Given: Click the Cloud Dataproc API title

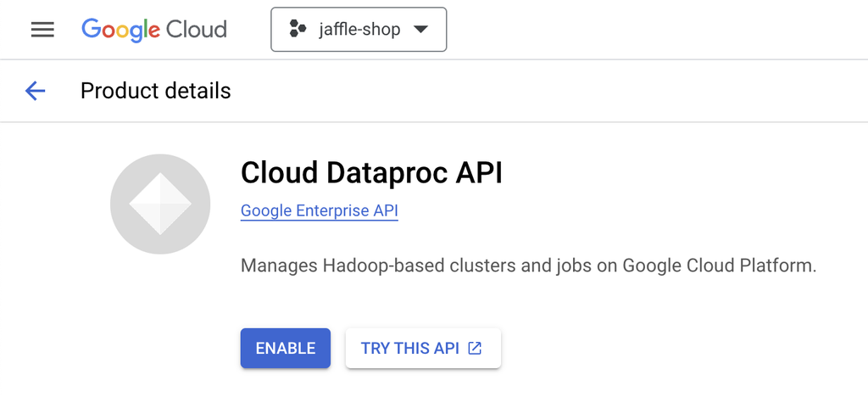Looking at the screenshot, I should (x=371, y=173).
